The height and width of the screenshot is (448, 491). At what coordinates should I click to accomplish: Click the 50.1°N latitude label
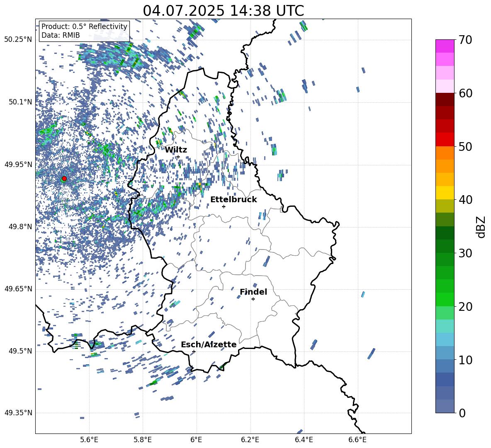pyautogui.click(x=20, y=102)
